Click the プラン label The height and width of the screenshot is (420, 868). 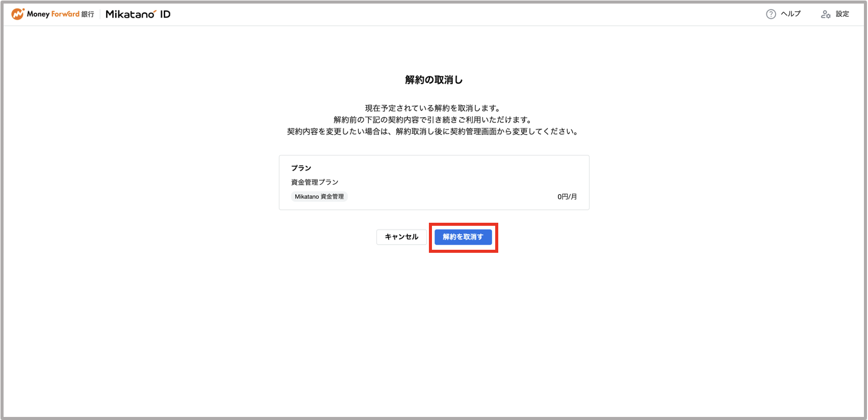click(301, 168)
